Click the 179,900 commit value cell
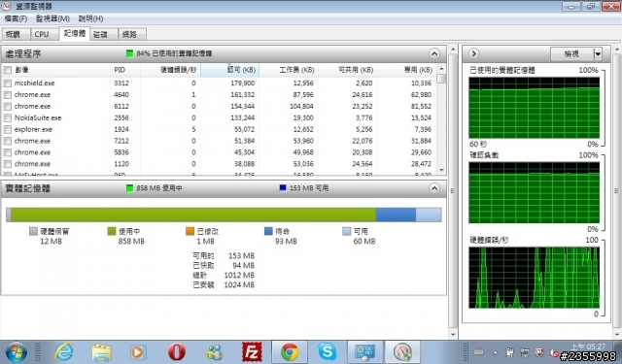This screenshot has height=364, width=622. [243, 83]
